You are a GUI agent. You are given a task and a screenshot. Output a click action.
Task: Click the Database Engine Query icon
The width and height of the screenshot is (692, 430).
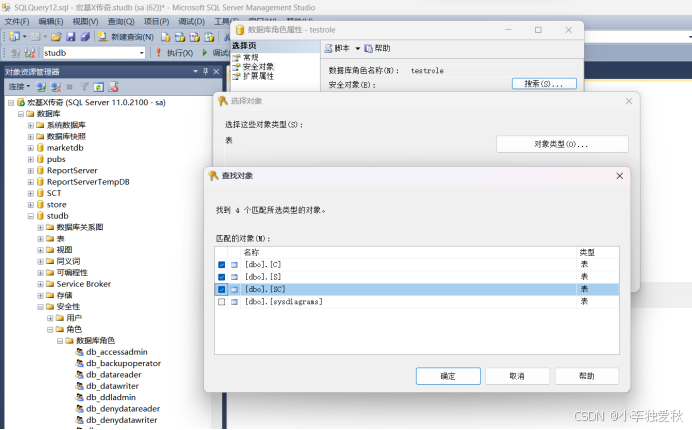pyautogui.click(x=165, y=37)
